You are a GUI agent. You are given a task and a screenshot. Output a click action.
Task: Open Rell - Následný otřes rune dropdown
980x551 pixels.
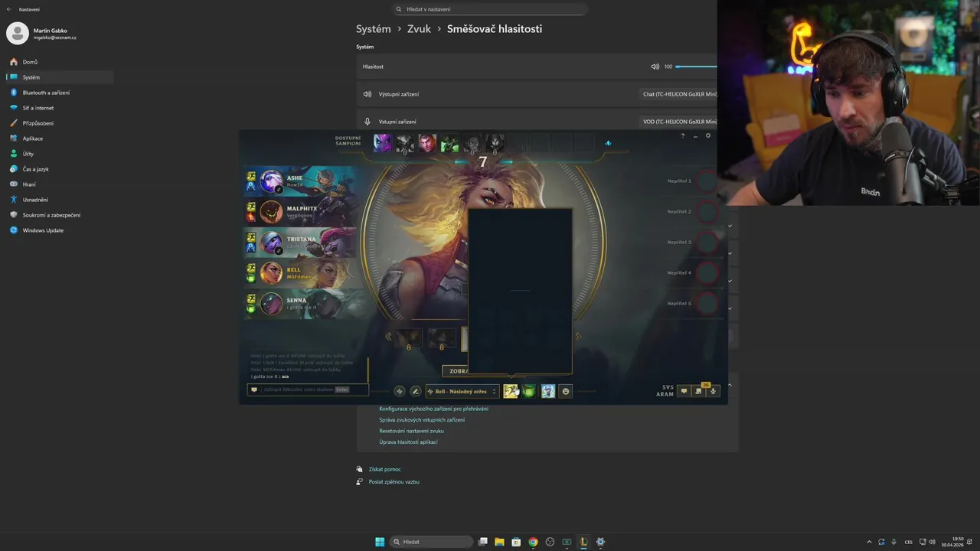point(462,391)
